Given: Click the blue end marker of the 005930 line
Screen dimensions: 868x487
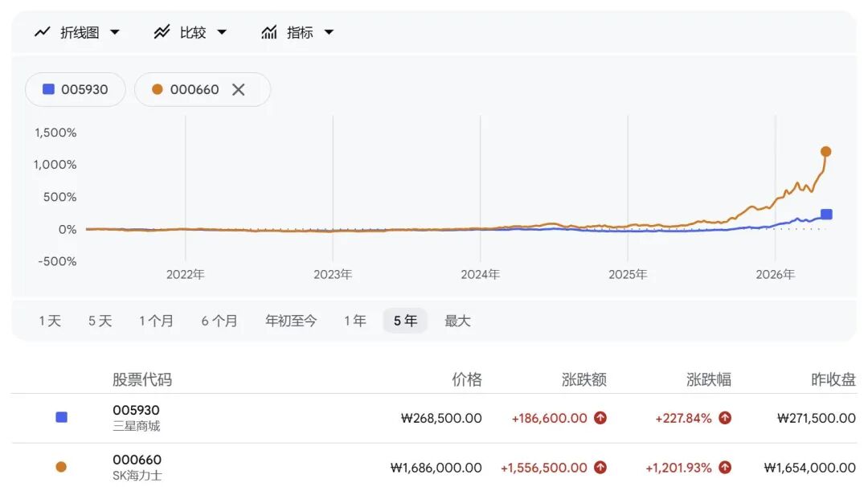Looking at the screenshot, I should (x=826, y=215).
